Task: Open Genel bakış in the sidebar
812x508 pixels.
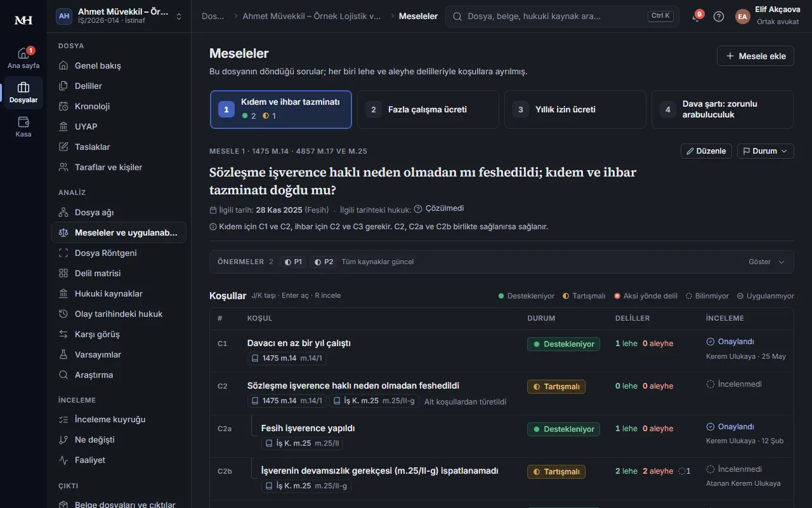Action: tap(119, 65)
